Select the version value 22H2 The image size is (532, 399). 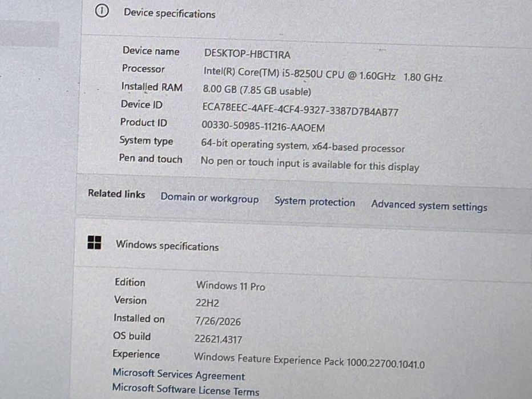(207, 303)
